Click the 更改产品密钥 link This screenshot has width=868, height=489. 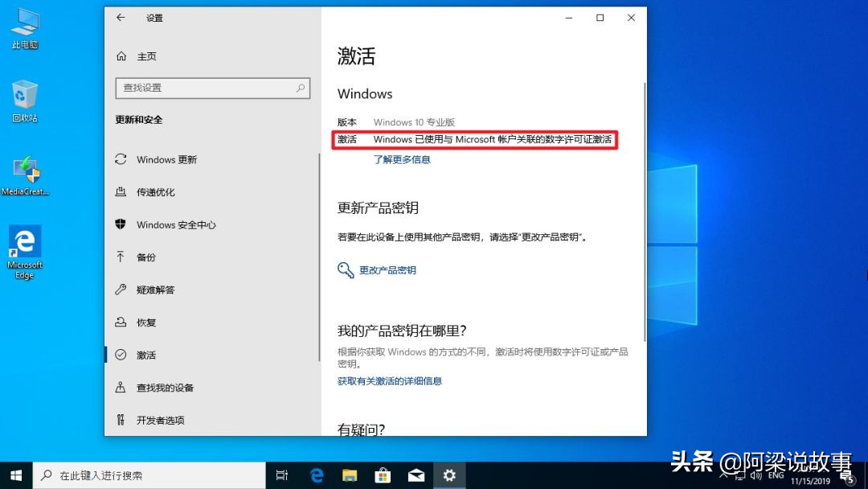[x=387, y=270]
